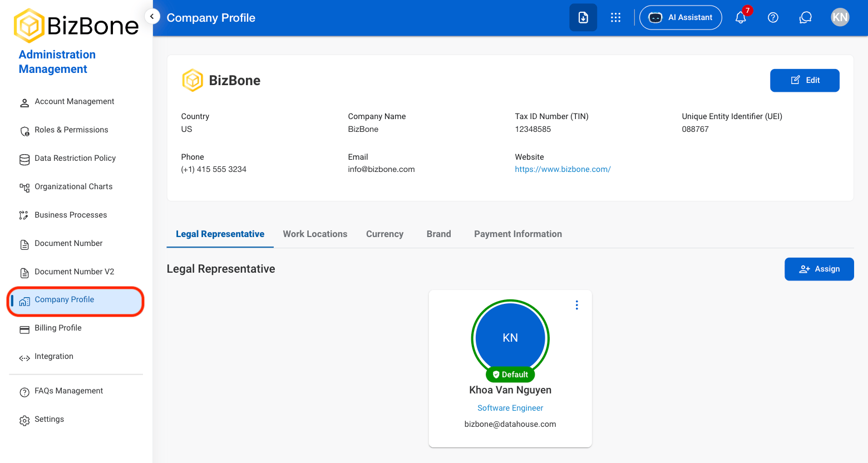The image size is (868, 463).
Task: Click the Software Engineer job title link
Action: (x=510, y=408)
